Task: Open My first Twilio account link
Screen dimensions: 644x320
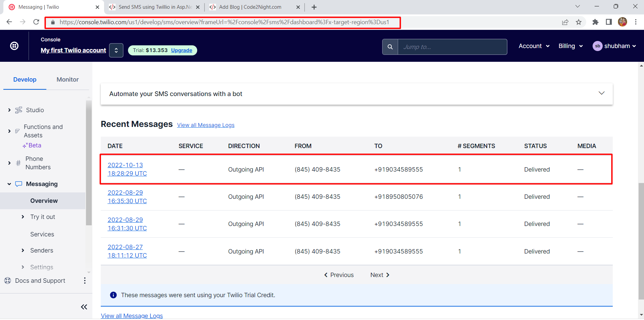Action: coord(73,50)
